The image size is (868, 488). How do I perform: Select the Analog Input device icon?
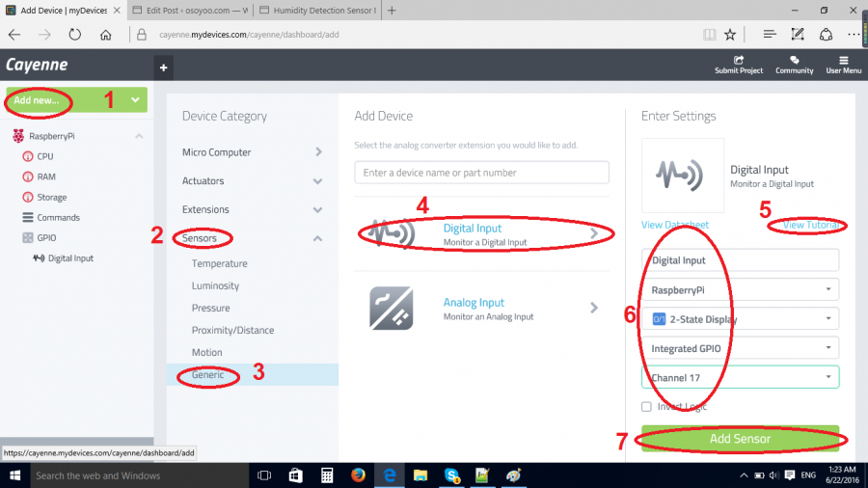point(392,308)
